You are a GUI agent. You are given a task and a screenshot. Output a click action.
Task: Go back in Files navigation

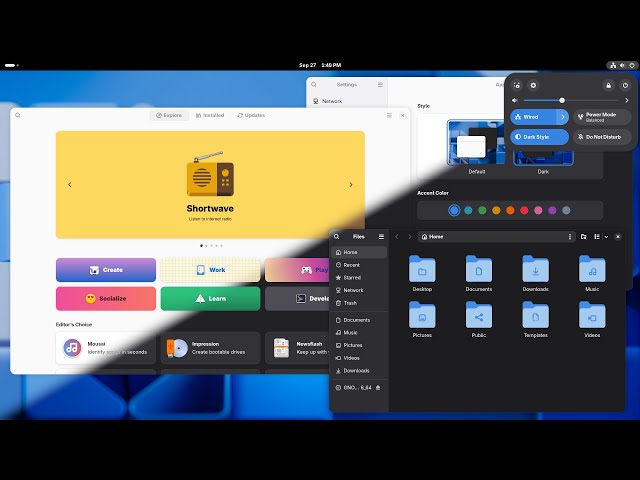click(397, 237)
